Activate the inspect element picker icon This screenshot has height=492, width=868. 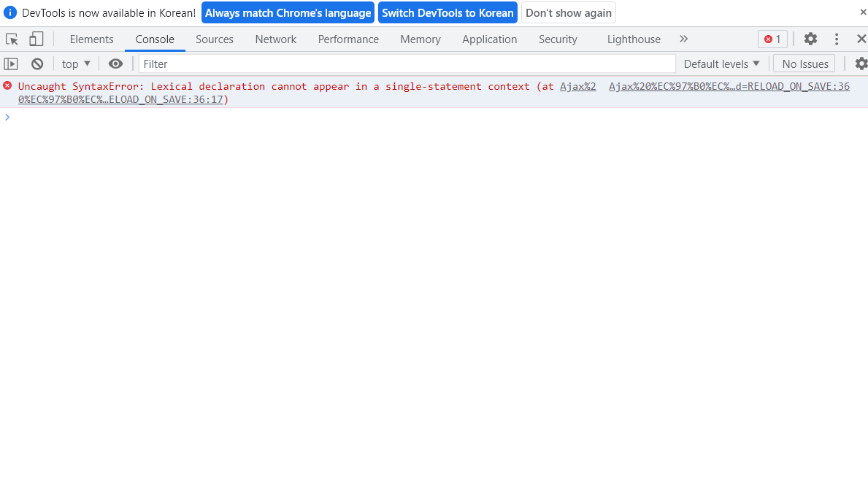12,39
